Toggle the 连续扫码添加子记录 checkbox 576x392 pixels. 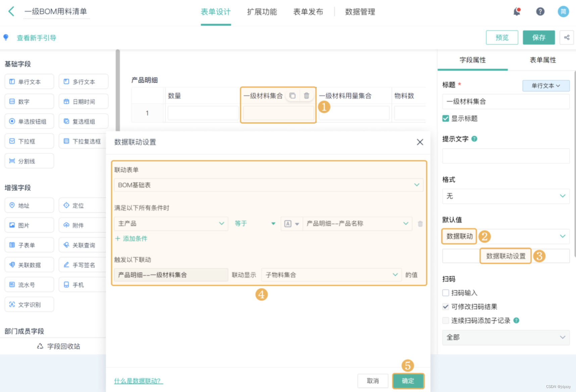point(446,321)
